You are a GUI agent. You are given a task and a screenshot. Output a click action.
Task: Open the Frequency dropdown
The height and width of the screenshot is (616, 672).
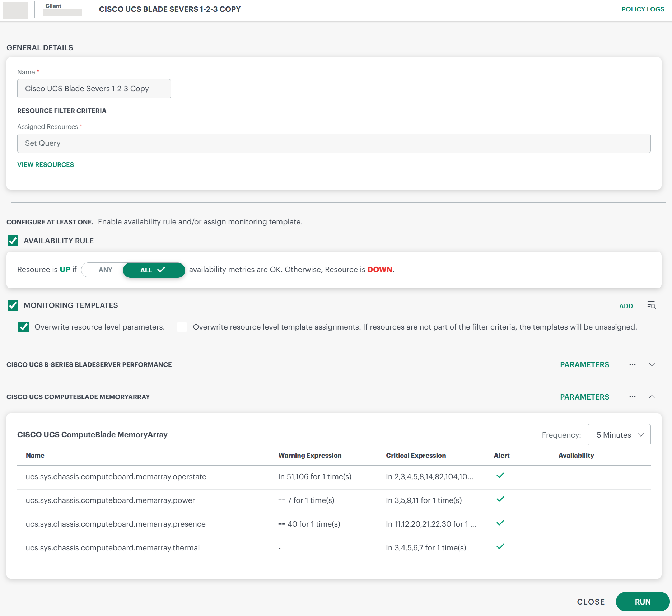pos(619,435)
